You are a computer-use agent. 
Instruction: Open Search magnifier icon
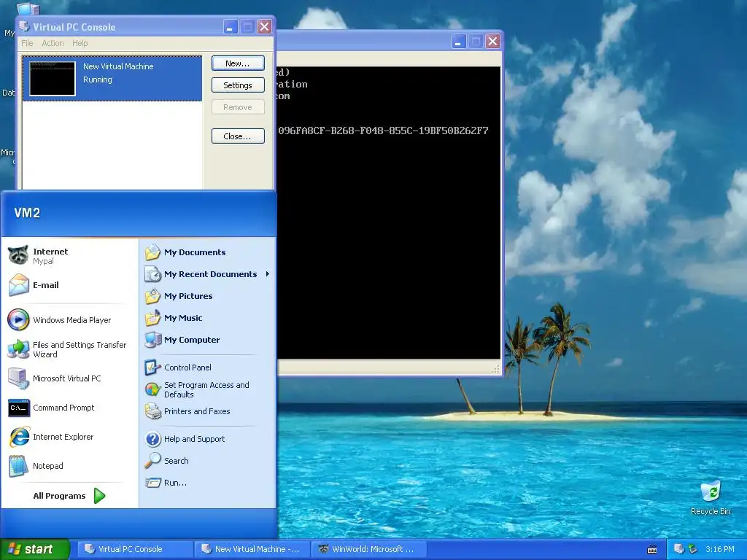tap(153, 461)
